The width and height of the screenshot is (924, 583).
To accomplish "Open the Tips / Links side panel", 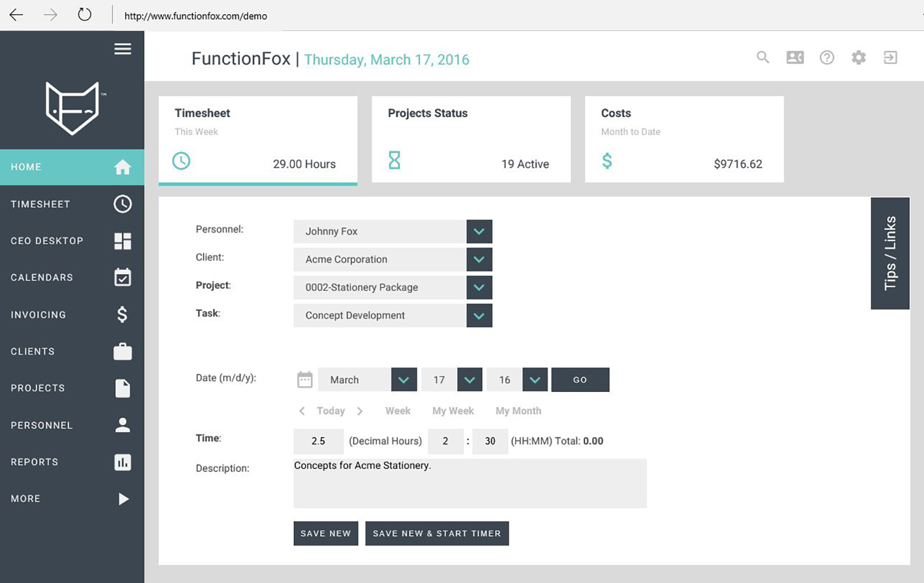I will coord(890,253).
